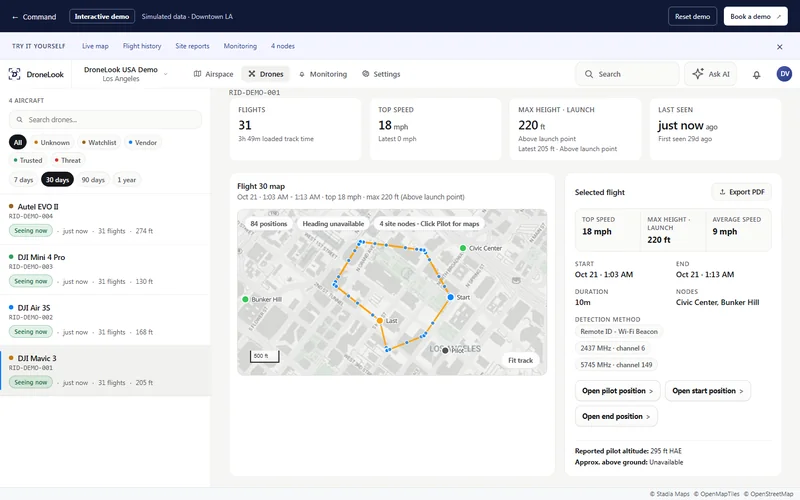800x500 pixels.
Task: Set time range to 90 days
Action: point(93,180)
